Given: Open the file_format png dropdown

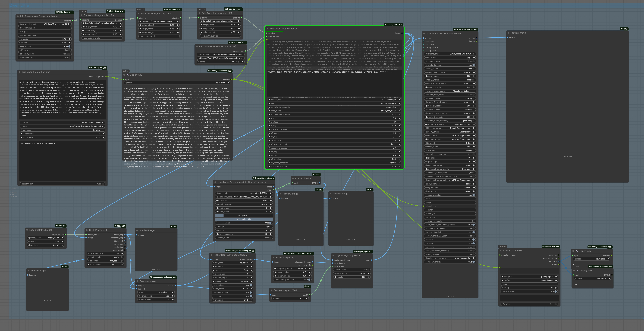Looking at the screenshot, I should (450, 58).
